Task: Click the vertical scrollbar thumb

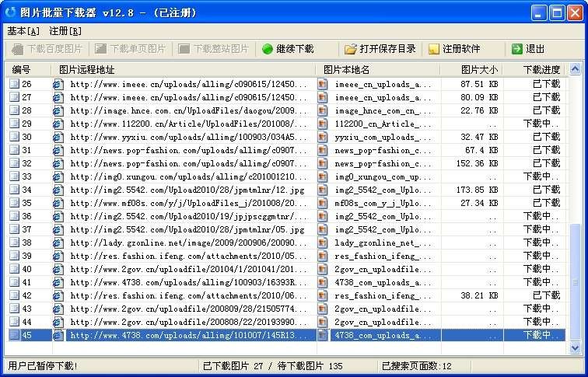Action: click(x=575, y=283)
